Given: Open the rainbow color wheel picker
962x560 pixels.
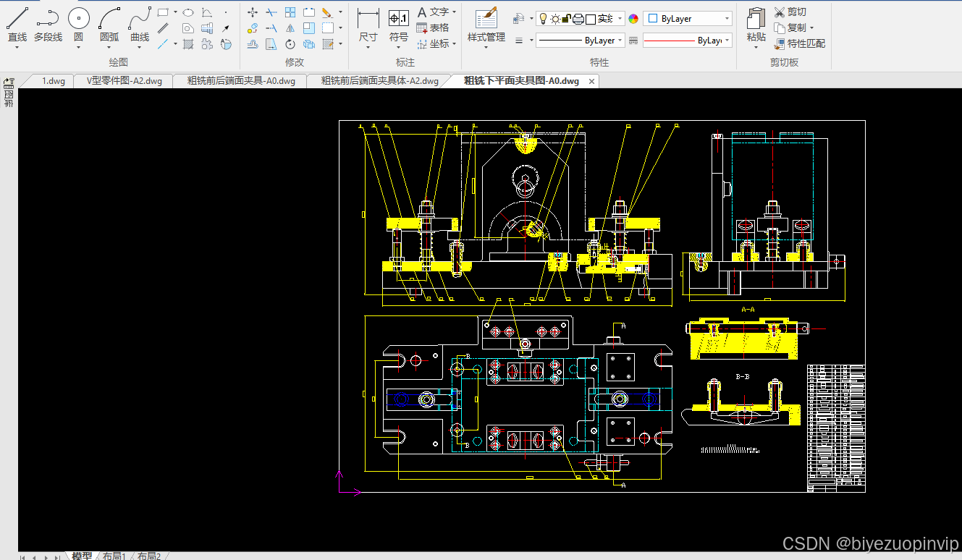Looking at the screenshot, I should 634,19.
